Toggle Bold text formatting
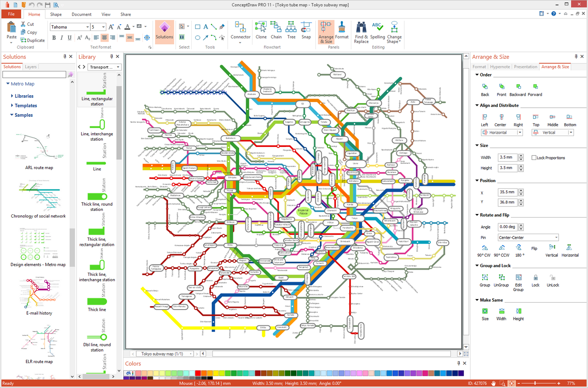The image size is (588, 388). pyautogui.click(x=54, y=38)
